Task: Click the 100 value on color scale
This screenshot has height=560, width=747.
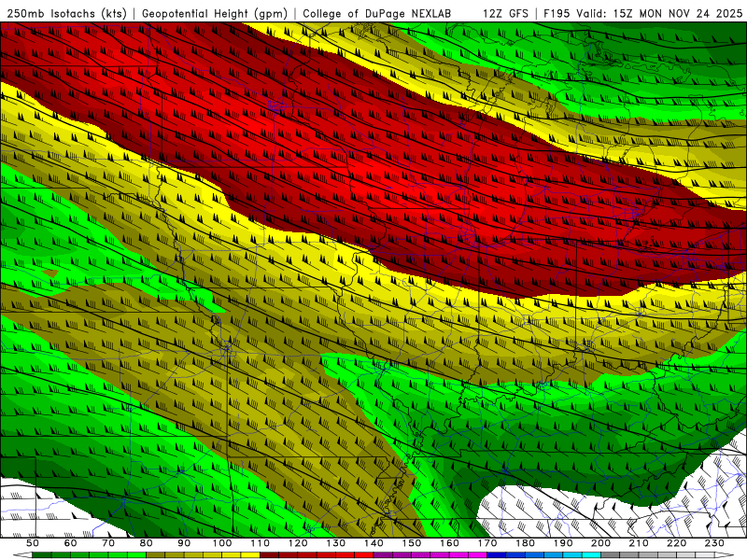Action: 222,543
